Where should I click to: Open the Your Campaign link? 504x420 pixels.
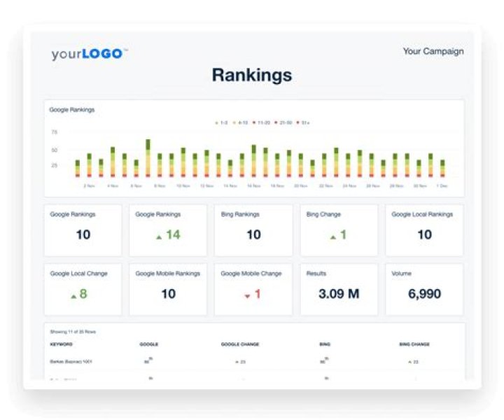(x=433, y=51)
